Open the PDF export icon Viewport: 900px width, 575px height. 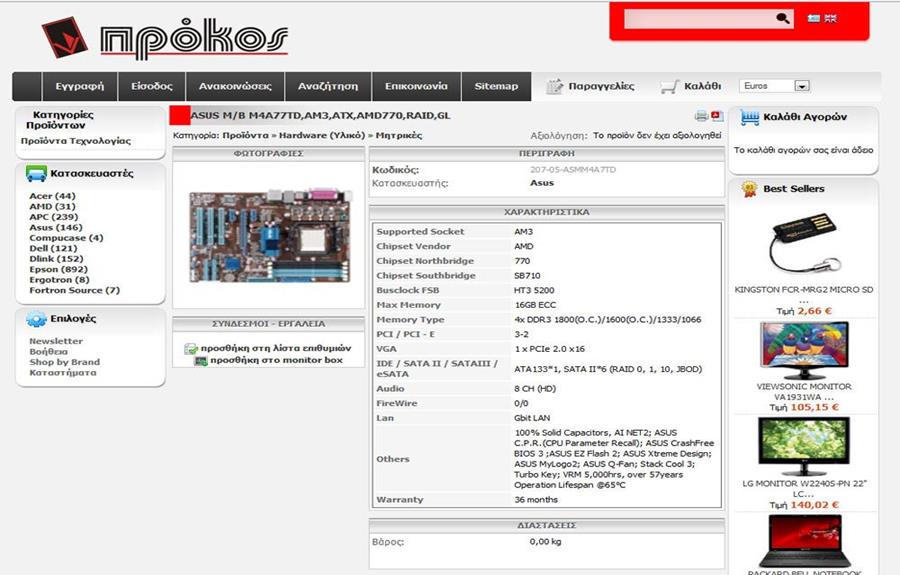717,116
